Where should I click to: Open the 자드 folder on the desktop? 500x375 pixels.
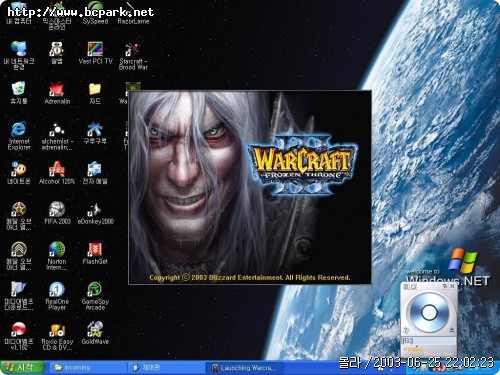point(95,93)
